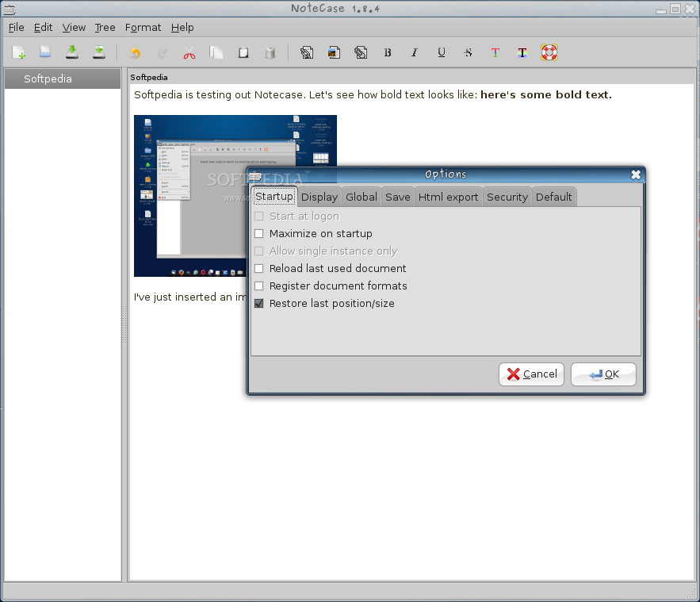Open the Html export tab
The image size is (700, 602).
(448, 197)
